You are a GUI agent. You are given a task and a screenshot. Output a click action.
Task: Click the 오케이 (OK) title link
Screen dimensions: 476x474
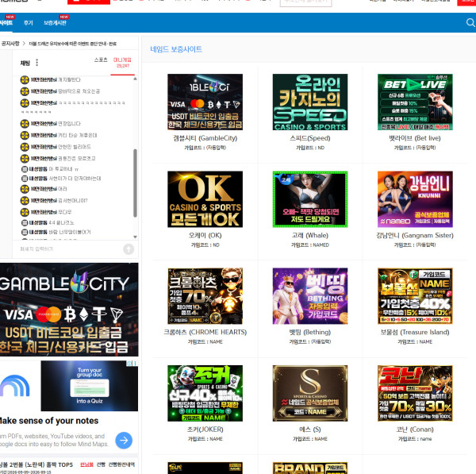coord(205,236)
